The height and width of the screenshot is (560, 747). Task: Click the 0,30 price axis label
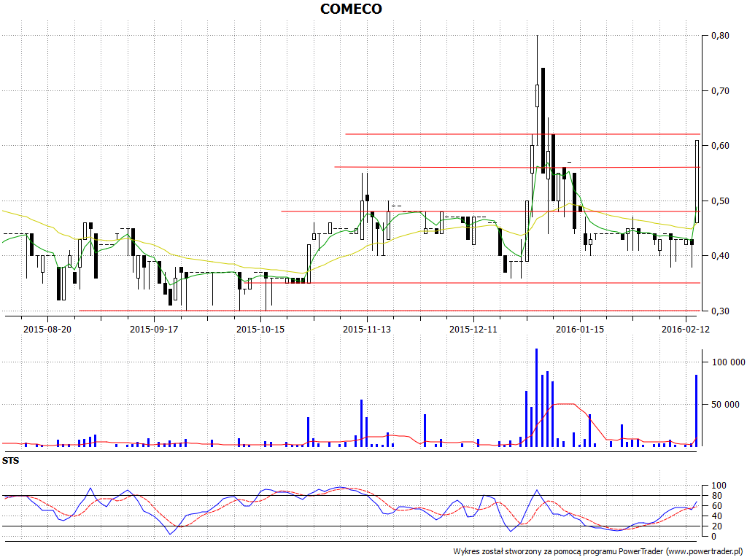(x=720, y=311)
